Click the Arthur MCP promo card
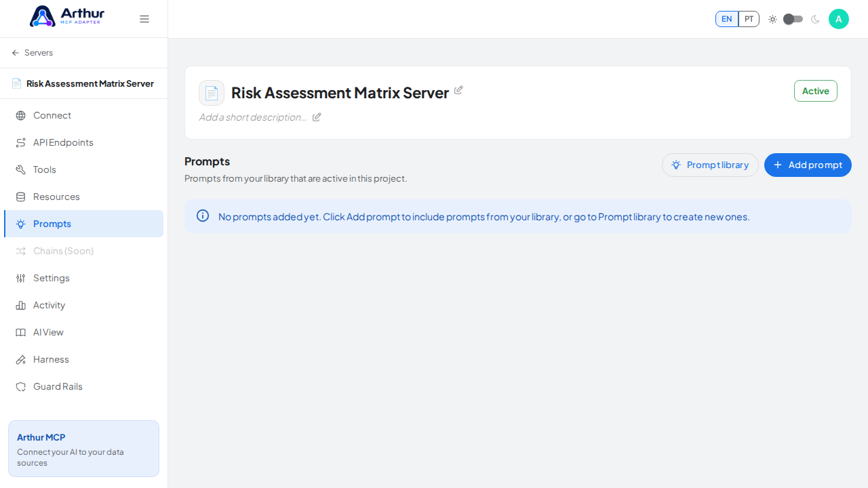868x488 pixels. tap(83, 449)
